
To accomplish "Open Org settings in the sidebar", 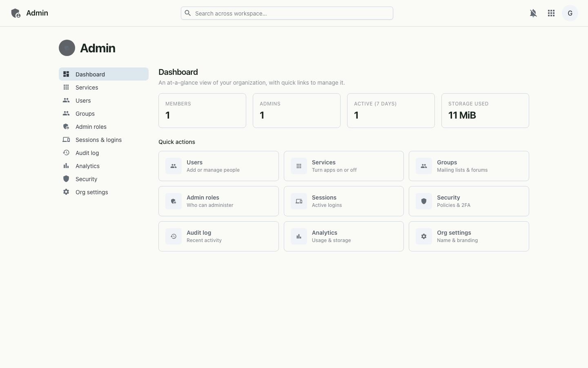I will (104, 192).
